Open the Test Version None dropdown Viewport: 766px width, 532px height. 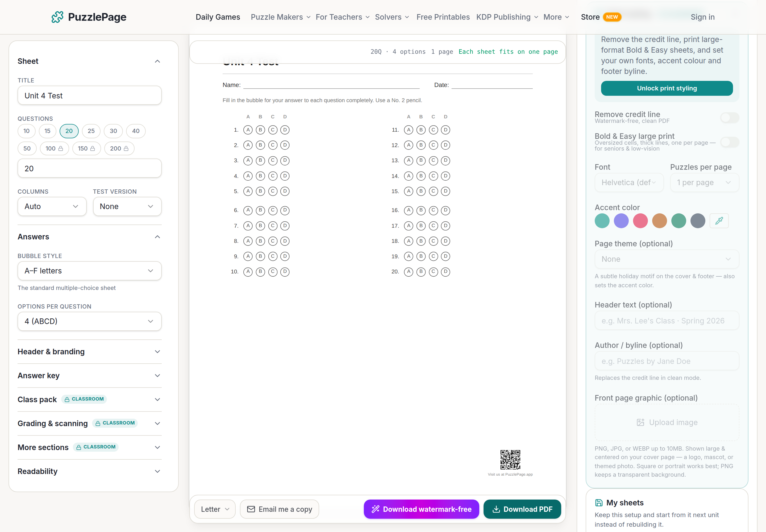pyautogui.click(x=127, y=206)
